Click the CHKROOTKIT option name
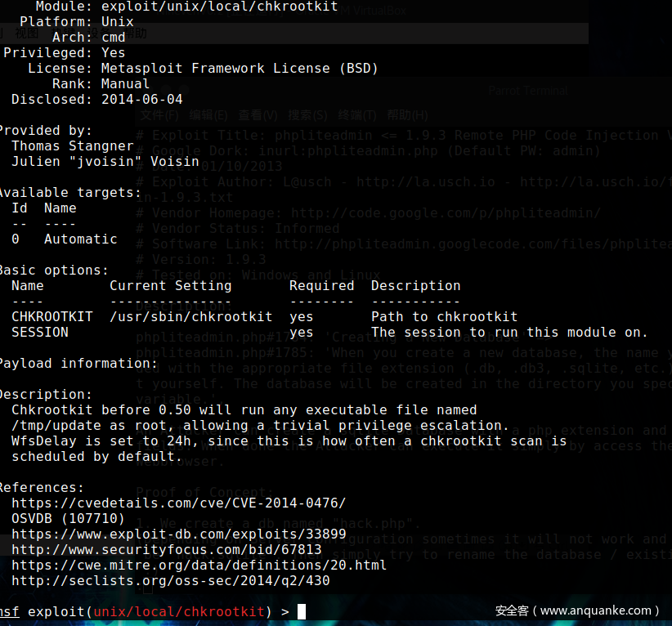Screen dimensions: 672x626 (x=52, y=316)
